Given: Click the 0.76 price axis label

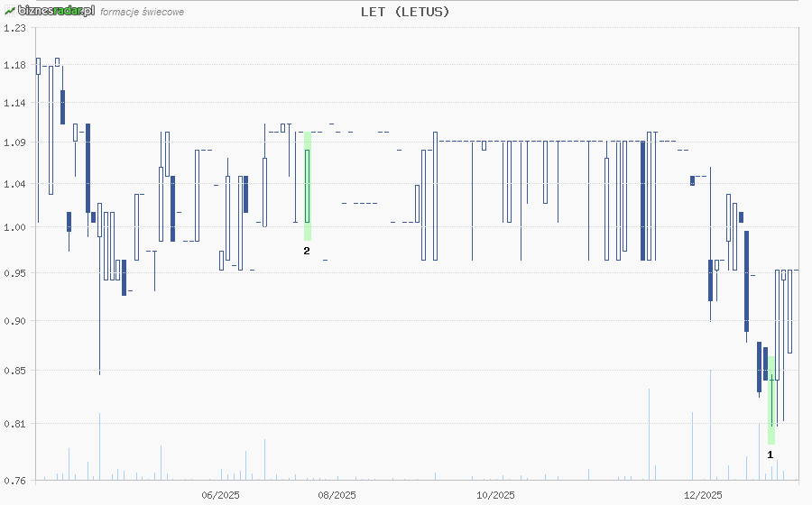Looking at the screenshot, I should coord(14,480).
